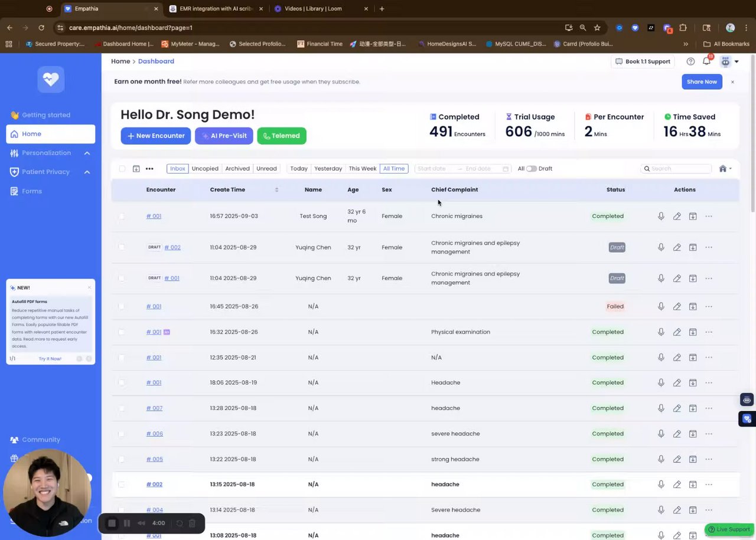Select the checkbox for encounter # 006
Image resolution: width=756 pixels, height=540 pixels.
click(122, 434)
